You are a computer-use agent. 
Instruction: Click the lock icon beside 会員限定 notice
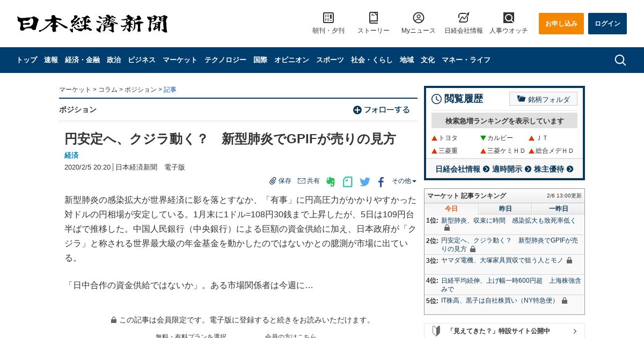click(114, 320)
